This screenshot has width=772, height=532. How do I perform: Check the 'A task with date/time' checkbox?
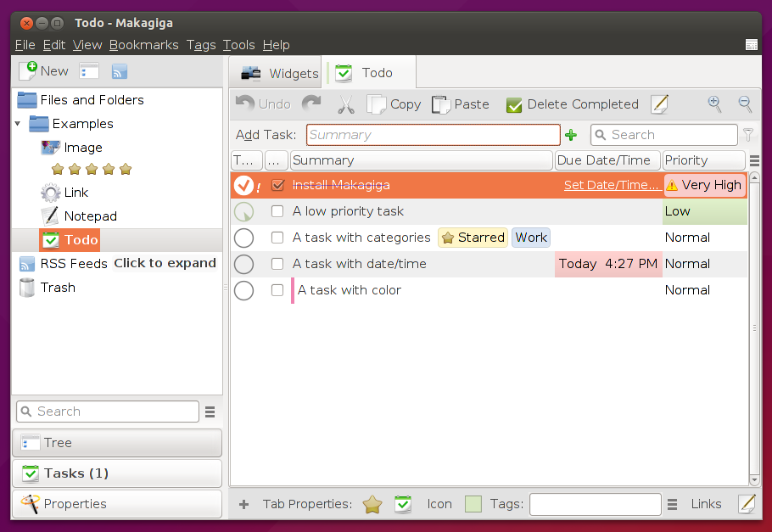coord(277,264)
